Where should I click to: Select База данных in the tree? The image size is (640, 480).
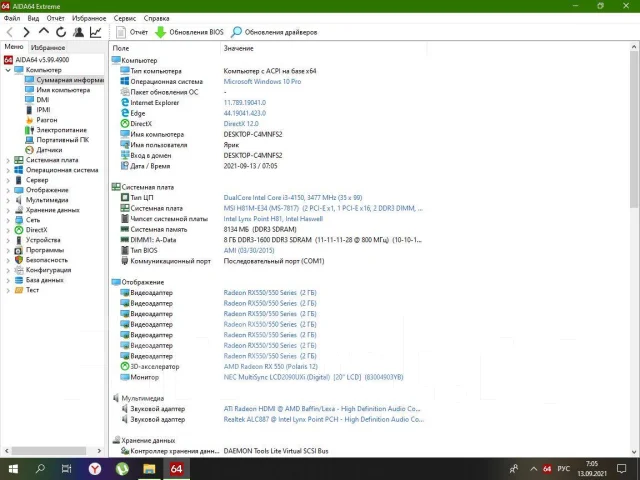[39, 280]
